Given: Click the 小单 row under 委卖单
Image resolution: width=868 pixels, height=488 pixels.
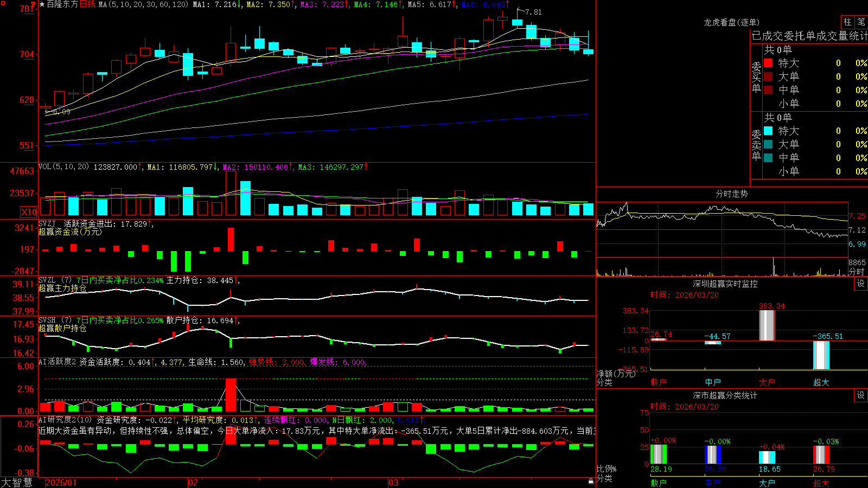Looking at the screenshot, I should 815,171.
